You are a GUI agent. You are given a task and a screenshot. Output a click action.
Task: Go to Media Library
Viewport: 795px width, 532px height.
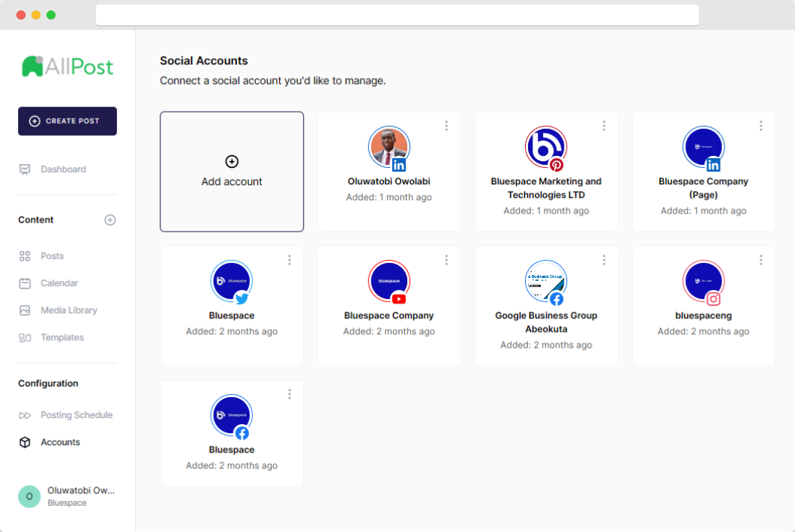[x=68, y=310]
